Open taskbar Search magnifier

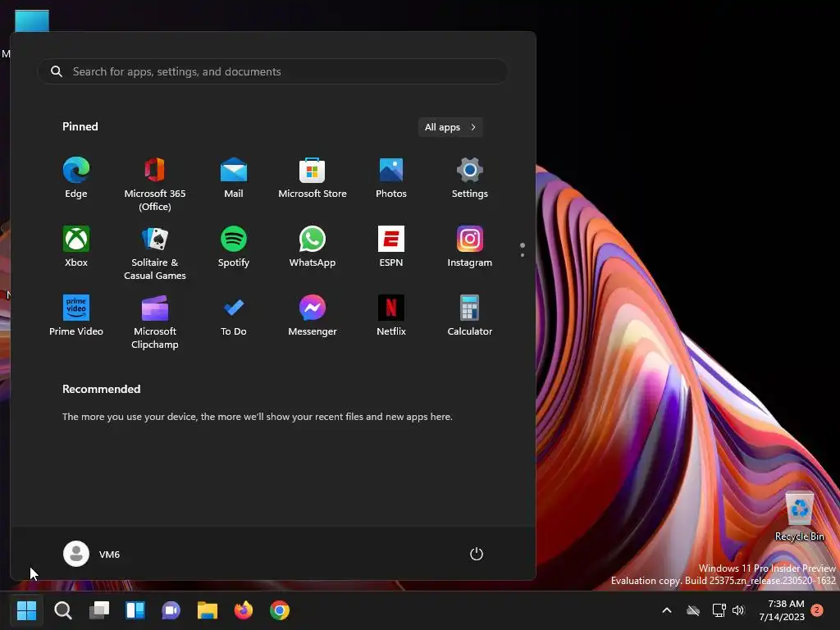click(x=62, y=610)
